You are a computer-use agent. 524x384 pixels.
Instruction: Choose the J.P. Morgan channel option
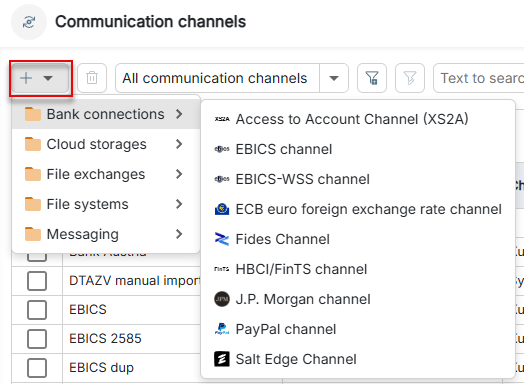click(358, 299)
